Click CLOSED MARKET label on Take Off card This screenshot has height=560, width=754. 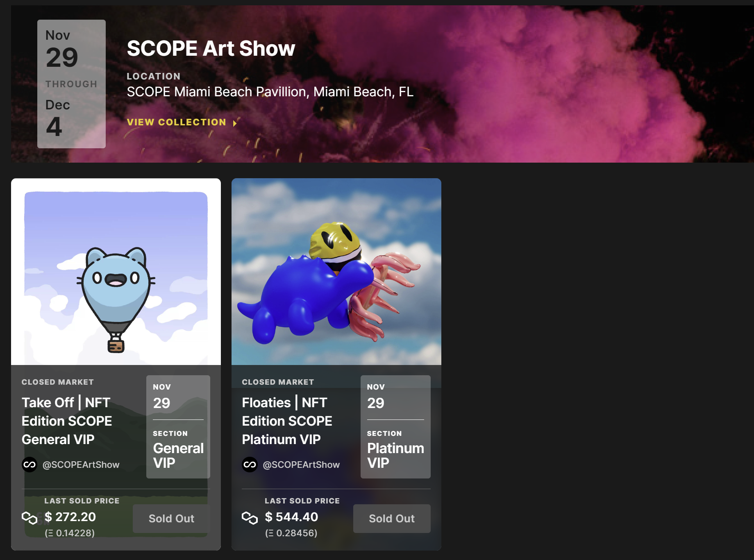[x=58, y=382]
